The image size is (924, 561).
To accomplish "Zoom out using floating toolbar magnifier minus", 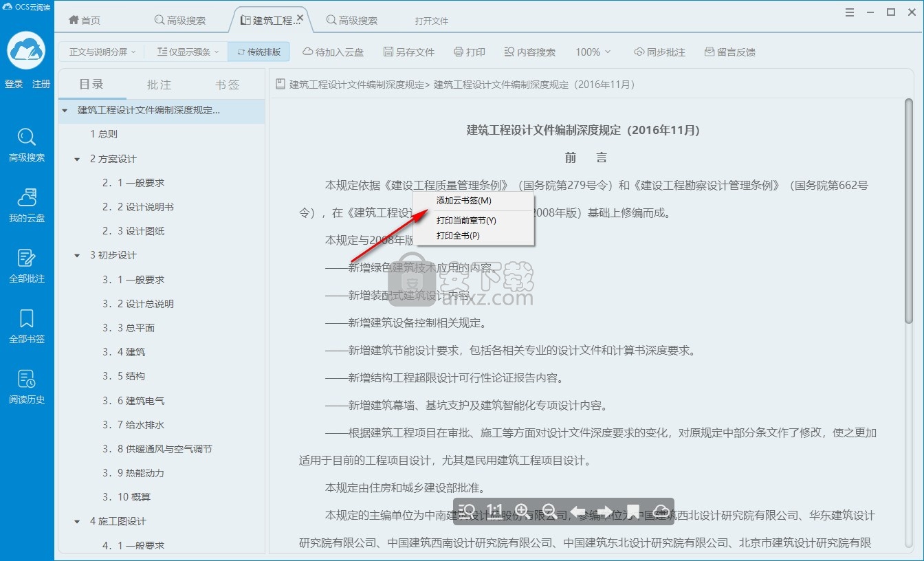I will pyautogui.click(x=549, y=511).
